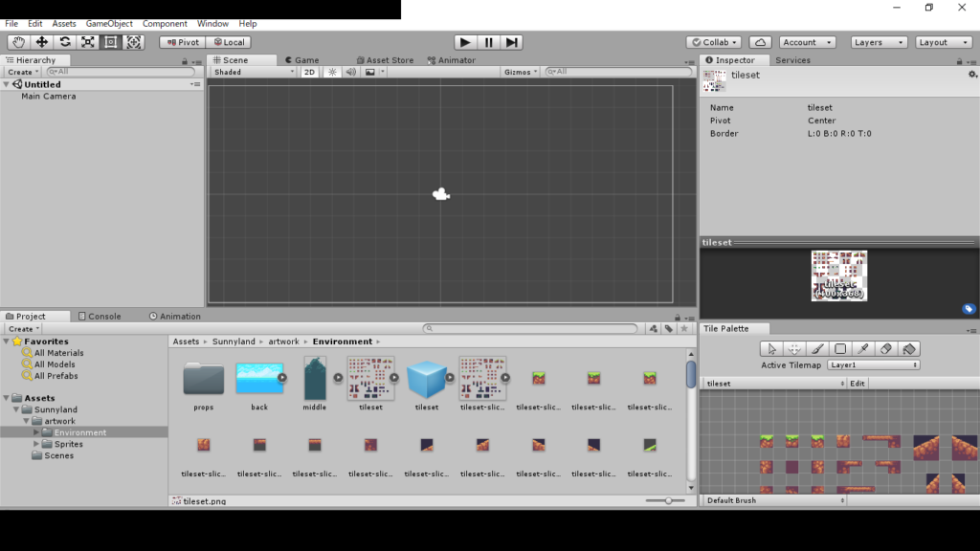
Task: Activate the Tile Palette eyedropper picker
Action: (863, 349)
